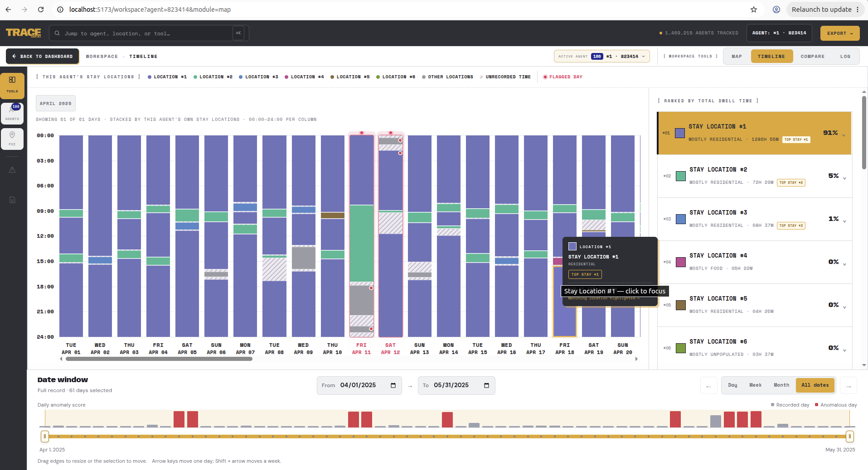Toggle Location #1 in legend
Viewport: 868px width, 470px height.
coord(167,77)
